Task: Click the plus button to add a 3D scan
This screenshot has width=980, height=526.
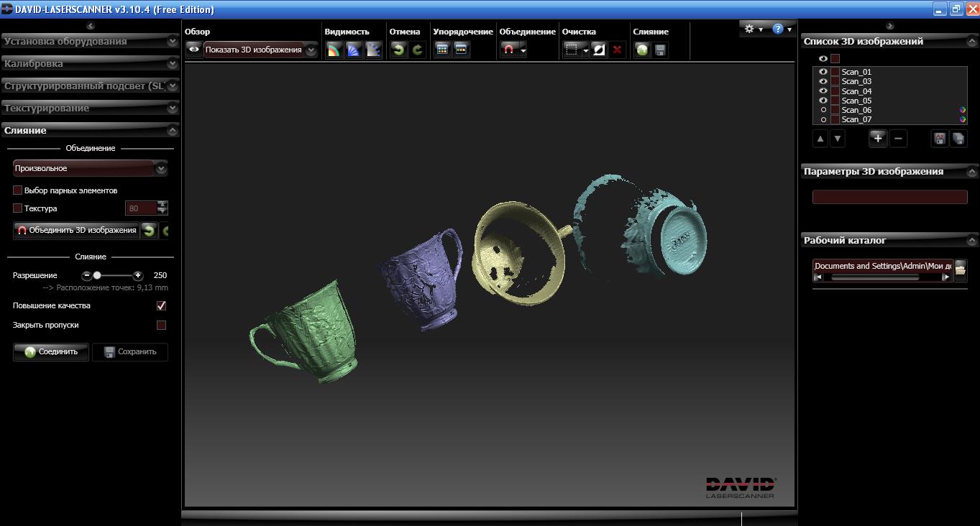Action: (877, 139)
